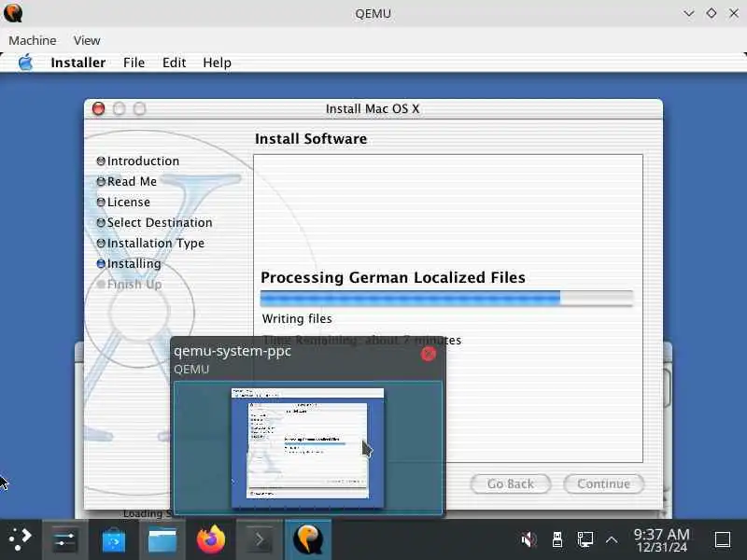
Task: Select the Installation Type step
Action: pyautogui.click(x=150, y=243)
